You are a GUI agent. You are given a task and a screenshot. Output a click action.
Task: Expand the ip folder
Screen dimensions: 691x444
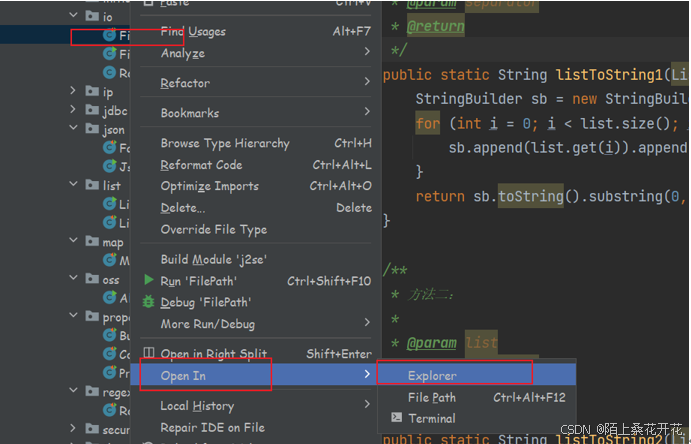[x=73, y=90]
